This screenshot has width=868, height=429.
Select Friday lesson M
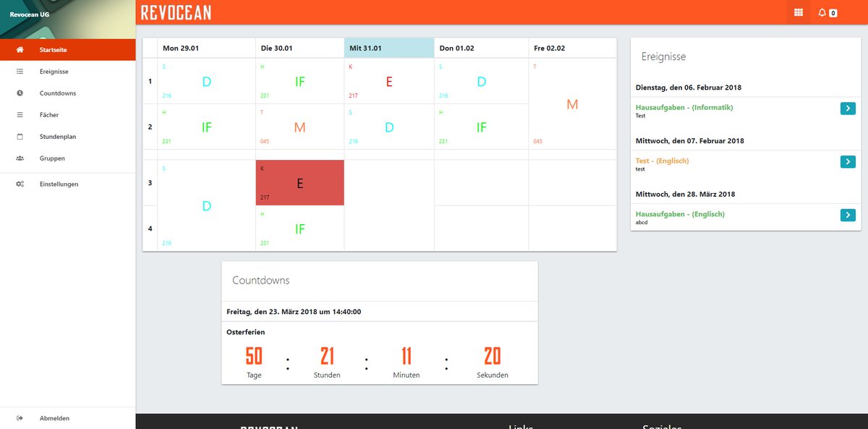point(572,104)
